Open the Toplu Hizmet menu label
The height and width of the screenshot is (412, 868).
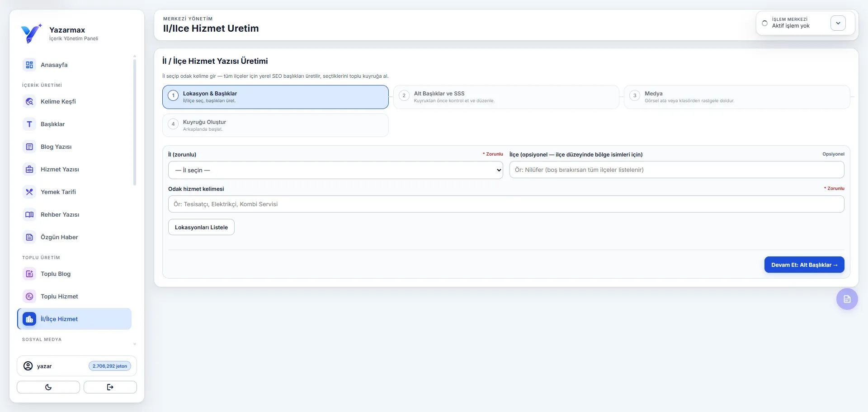point(59,297)
